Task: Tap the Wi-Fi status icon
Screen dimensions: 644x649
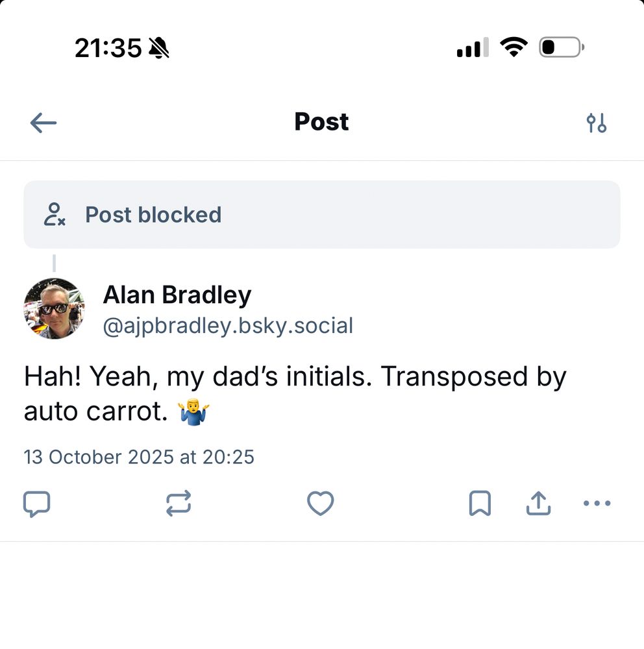Action: (x=514, y=47)
